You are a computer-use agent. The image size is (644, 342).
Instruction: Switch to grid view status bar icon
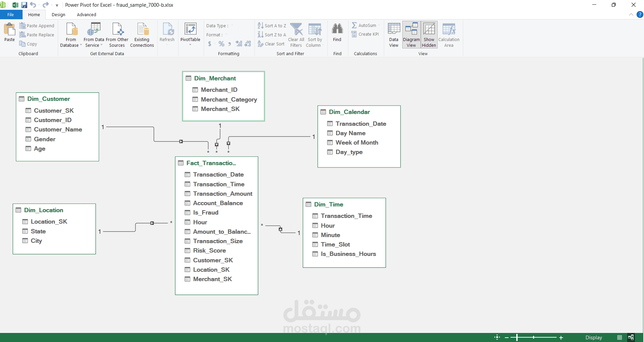(x=620, y=337)
